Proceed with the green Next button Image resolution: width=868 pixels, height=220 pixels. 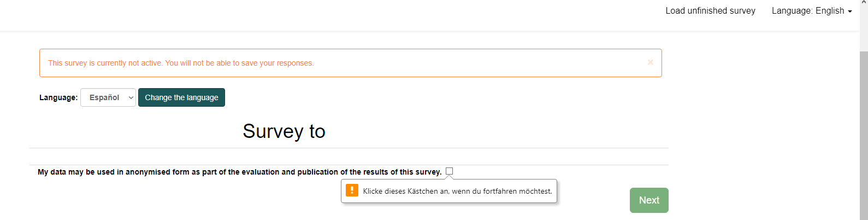[x=648, y=200]
